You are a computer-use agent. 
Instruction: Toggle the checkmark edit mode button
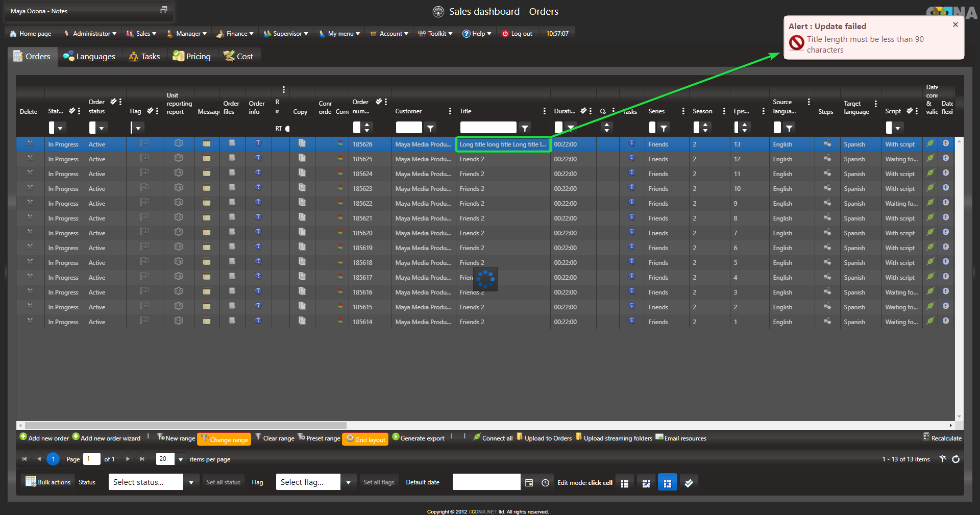coord(689,482)
